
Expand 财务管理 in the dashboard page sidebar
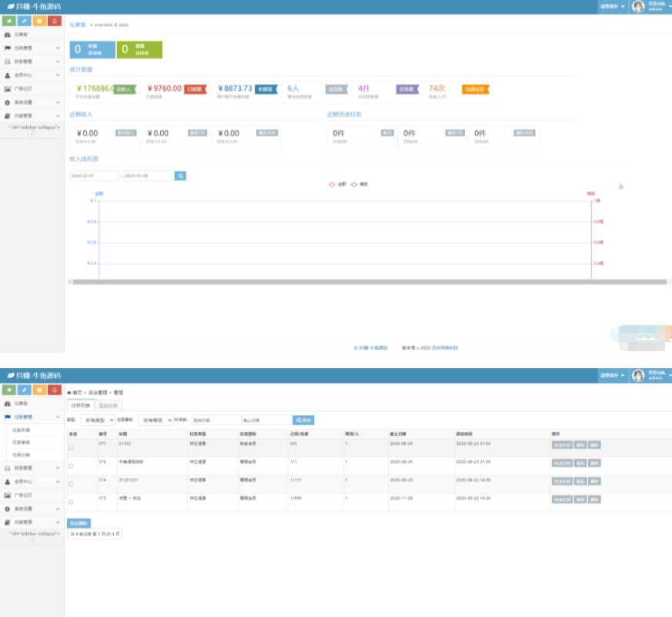(32, 62)
